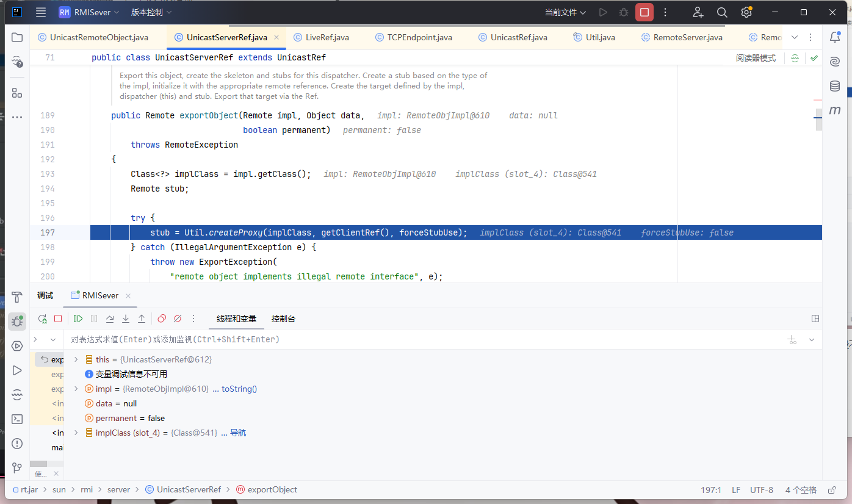The height and width of the screenshot is (504, 852).
Task: Click the Step Into debugger icon
Action: point(126,319)
